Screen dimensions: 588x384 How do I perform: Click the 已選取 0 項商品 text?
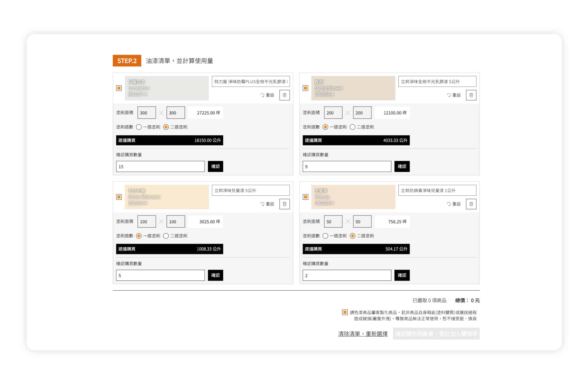429,300
